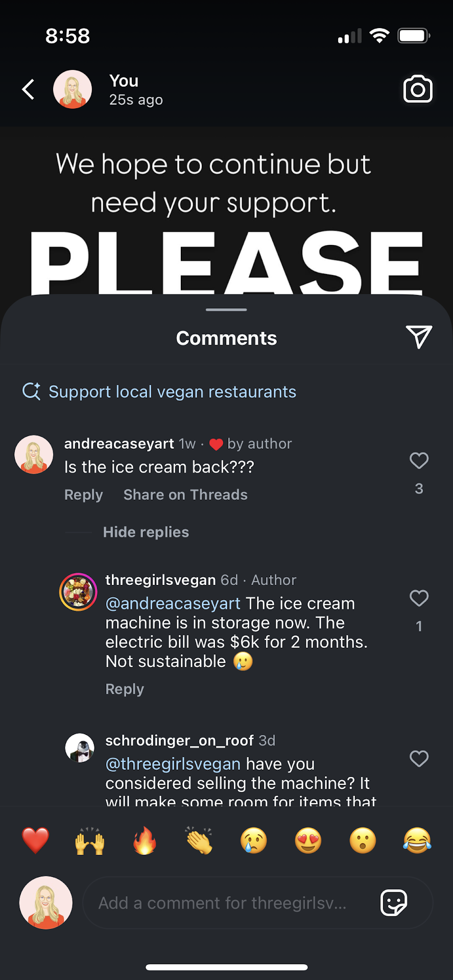Collapse thread with Hide replies
Viewport: 453px width, 980px height.
146,532
